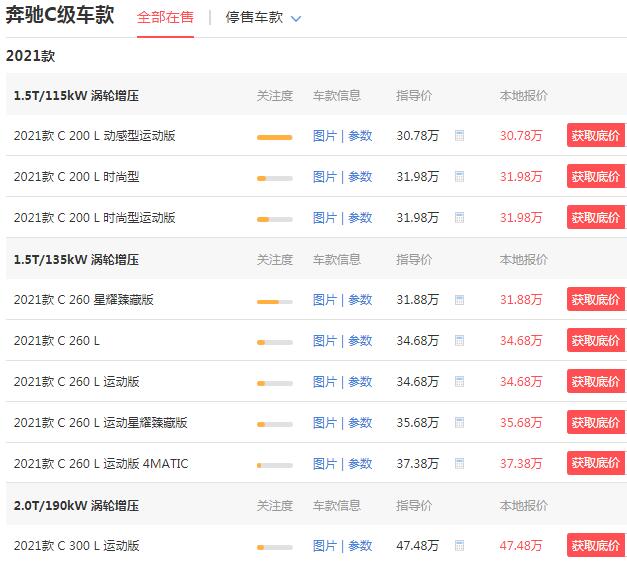View 参数 for C 260 L 运动星耀臻藏版
This screenshot has height=564, width=627.
[x=360, y=423]
